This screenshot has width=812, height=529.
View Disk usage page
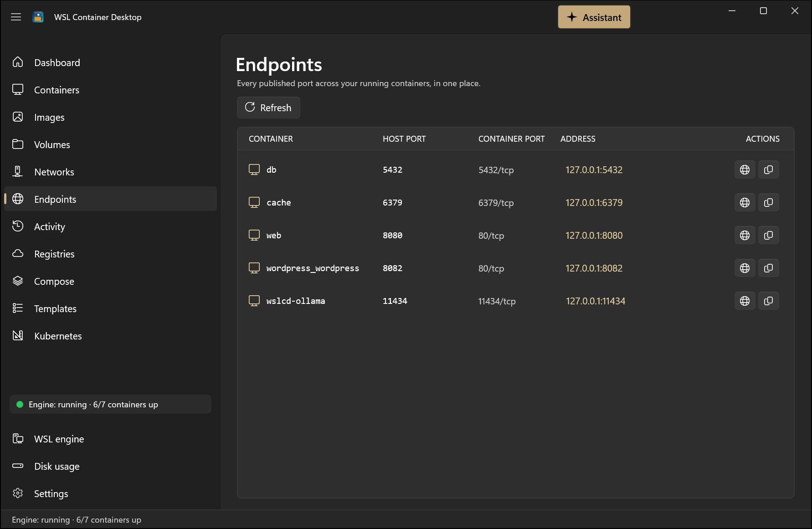(110, 466)
